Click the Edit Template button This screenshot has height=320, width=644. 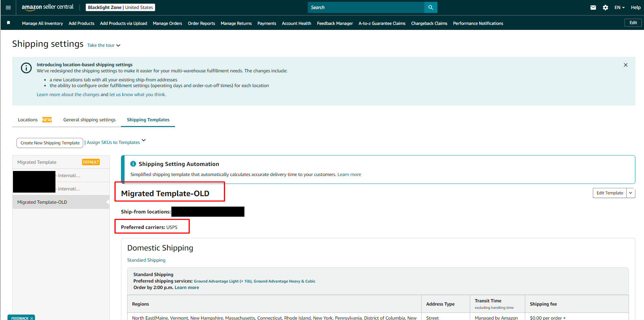[x=610, y=193]
